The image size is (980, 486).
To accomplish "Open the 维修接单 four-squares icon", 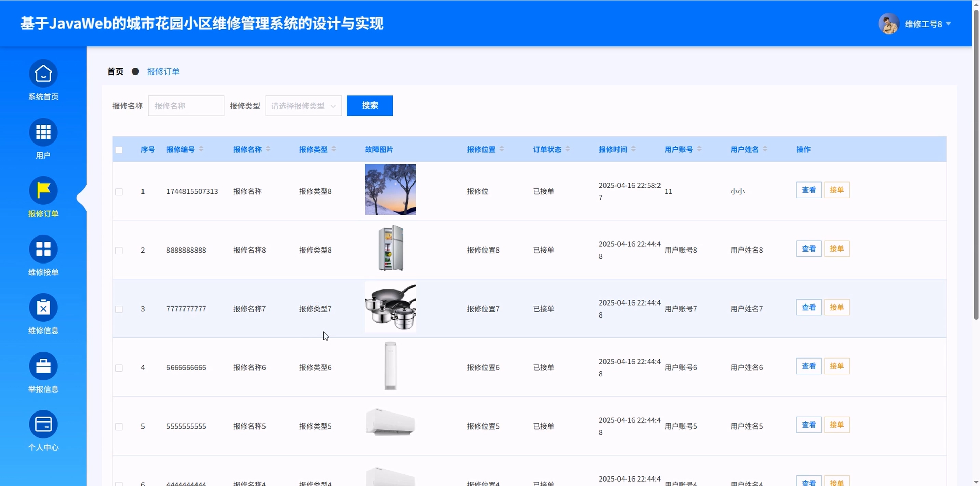I will click(43, 249).
